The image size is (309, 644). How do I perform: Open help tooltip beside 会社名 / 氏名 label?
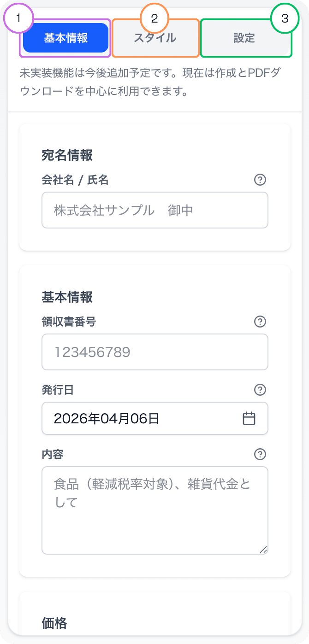coord(260,180)
